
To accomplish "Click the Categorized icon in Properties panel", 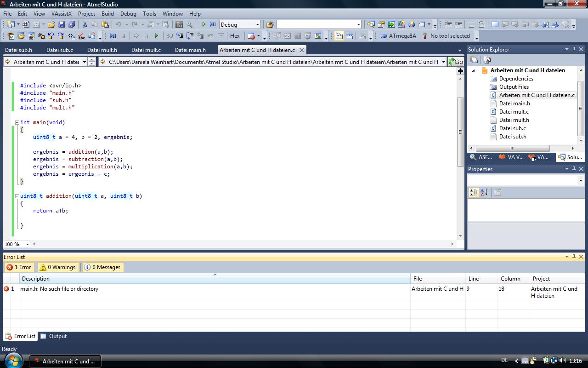I will tap(474, 192).
